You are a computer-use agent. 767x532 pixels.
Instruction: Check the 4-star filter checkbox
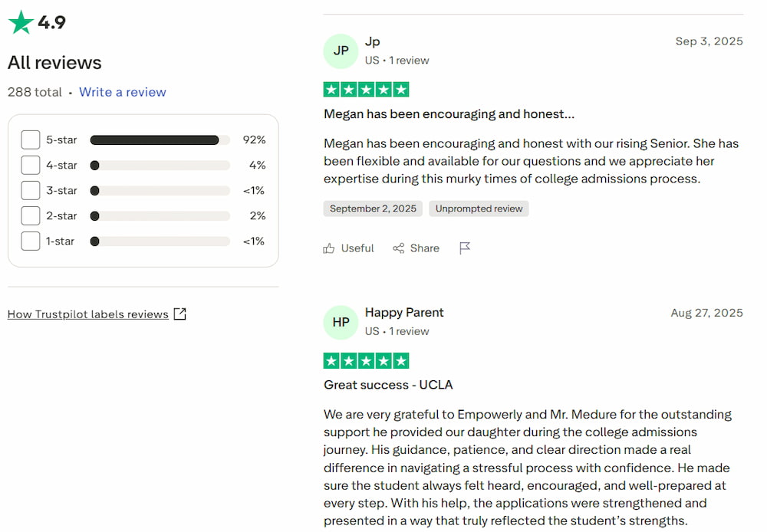coord(31,166)
